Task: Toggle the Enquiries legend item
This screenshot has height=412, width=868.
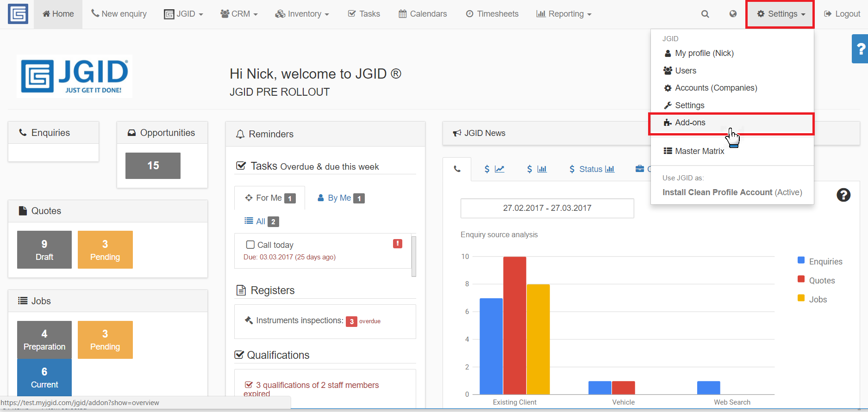Action: (x=820, y=261)
